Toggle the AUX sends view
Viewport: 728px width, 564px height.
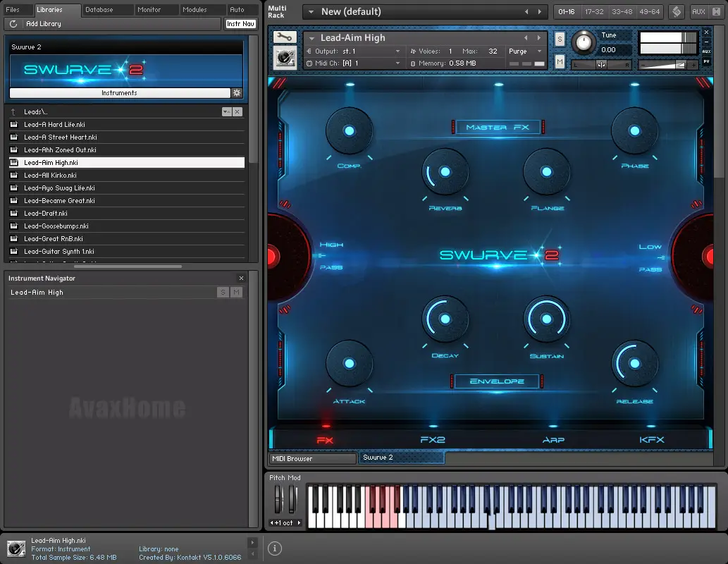(698, 11)
